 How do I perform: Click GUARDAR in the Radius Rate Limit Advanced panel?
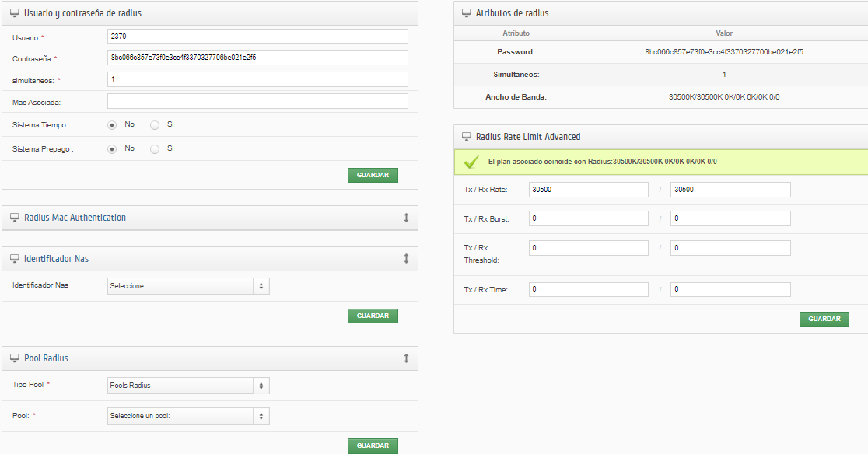coord(824,319)
